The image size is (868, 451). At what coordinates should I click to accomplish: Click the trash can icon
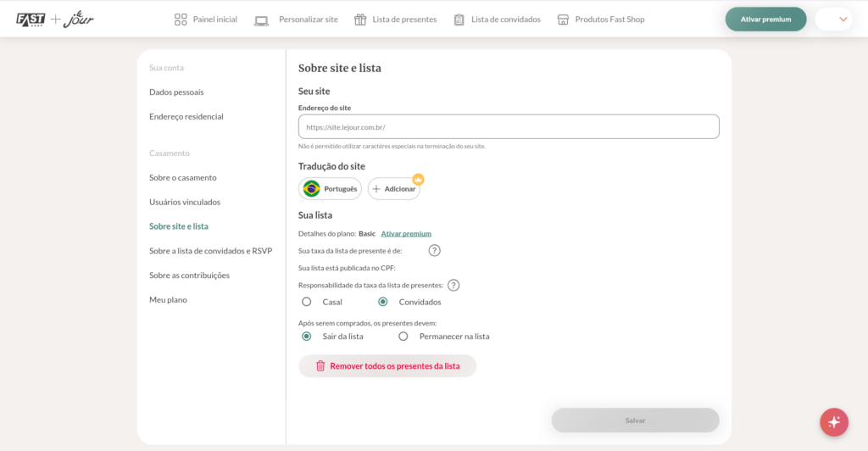tap(320, 365)
